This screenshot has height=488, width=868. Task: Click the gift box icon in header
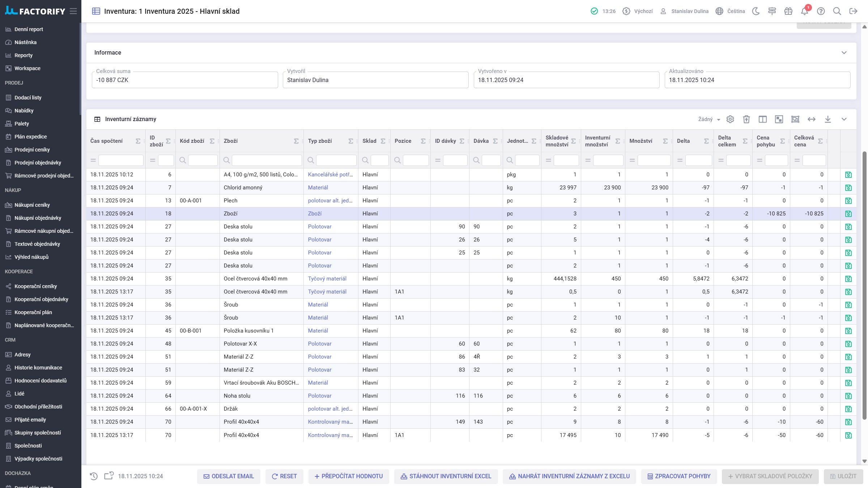coord(788,11)
